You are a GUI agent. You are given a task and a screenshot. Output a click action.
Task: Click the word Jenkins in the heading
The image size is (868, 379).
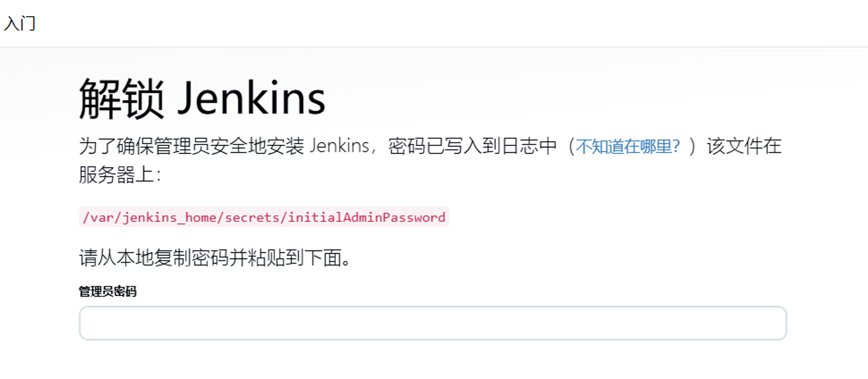[x=252, y=98]
